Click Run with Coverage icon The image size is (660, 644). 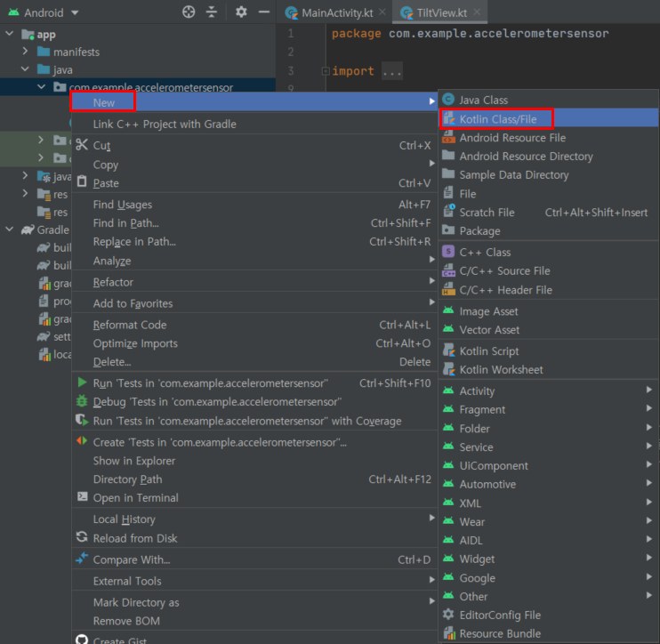pyautogui.click(x=82, y=420)
